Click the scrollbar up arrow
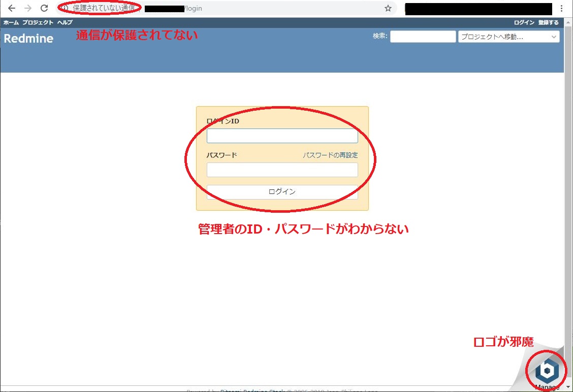This screenshot has height=392, width=573. [x=568, y=22]
